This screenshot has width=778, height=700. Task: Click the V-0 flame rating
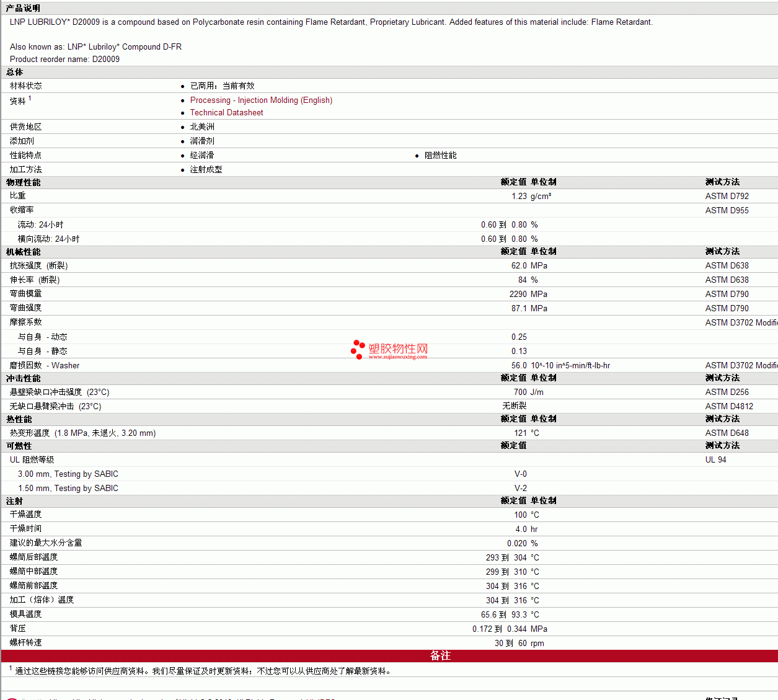521,474
